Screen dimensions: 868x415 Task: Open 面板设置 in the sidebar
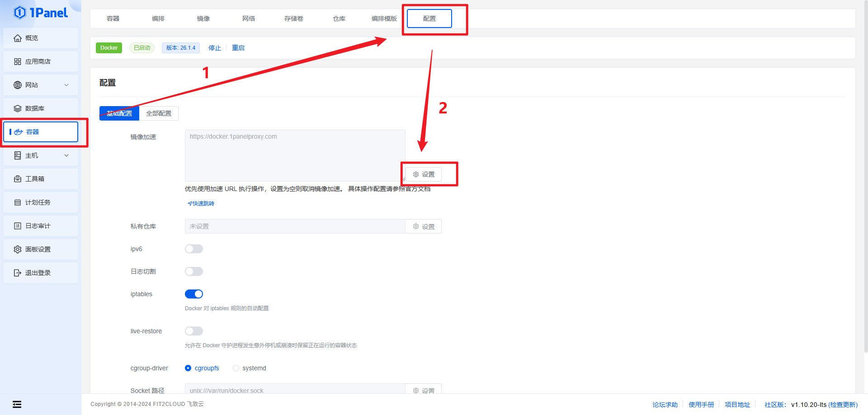(x=41, y=249)
